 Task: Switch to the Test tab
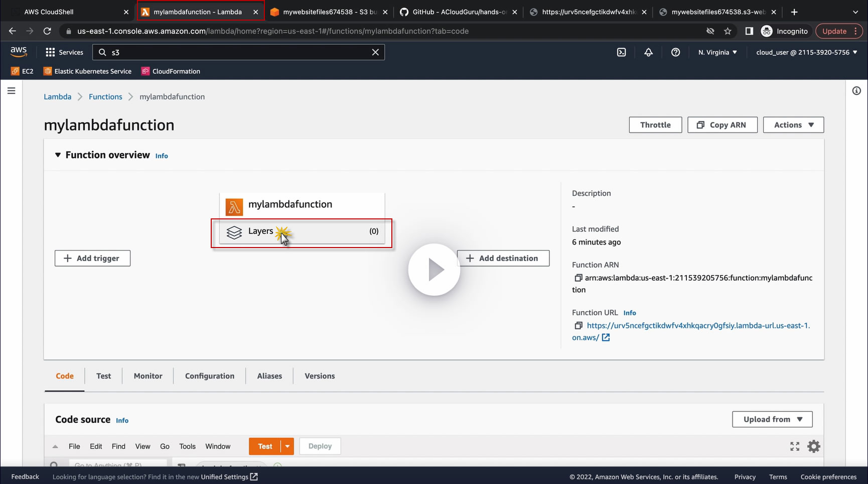104,376
